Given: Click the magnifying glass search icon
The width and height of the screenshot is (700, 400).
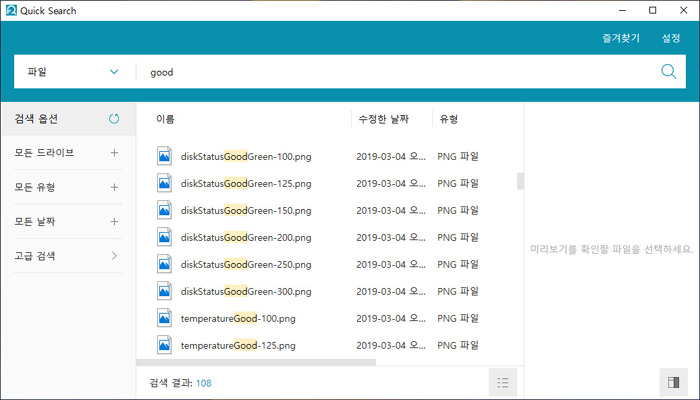Looking at the screenshot, I should tap(669, 71).
